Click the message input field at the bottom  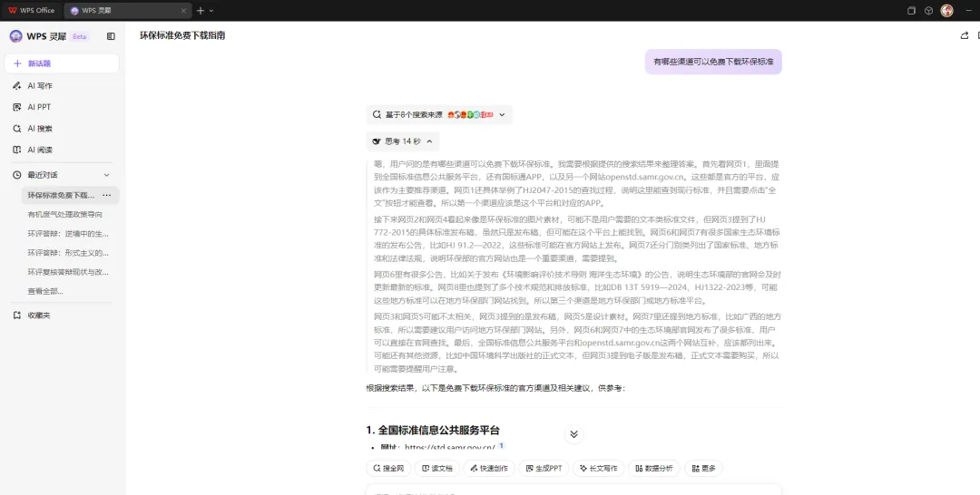pyautogui.click(x=573, y=490)
